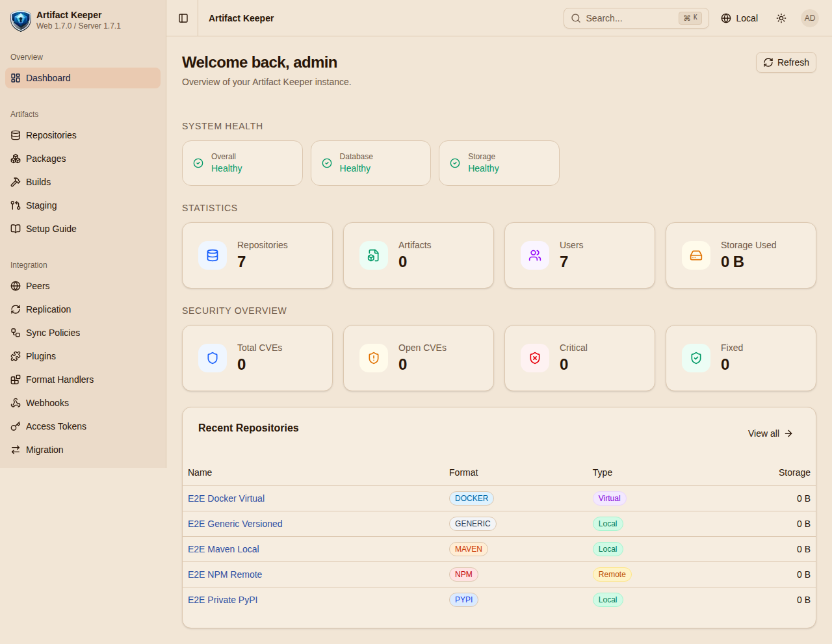832x644 pixels.
Task: Click the Access Tokens key icon
Action: click(x=16, y=426)
